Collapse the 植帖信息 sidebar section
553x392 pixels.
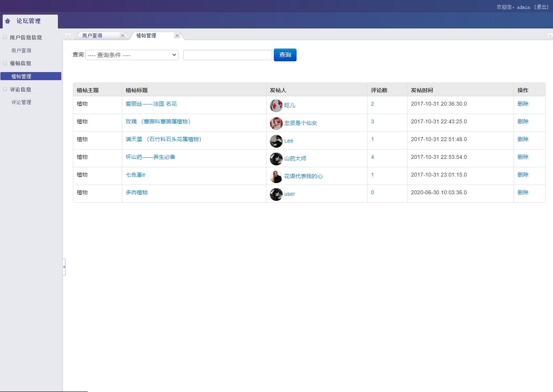point(5,63)
